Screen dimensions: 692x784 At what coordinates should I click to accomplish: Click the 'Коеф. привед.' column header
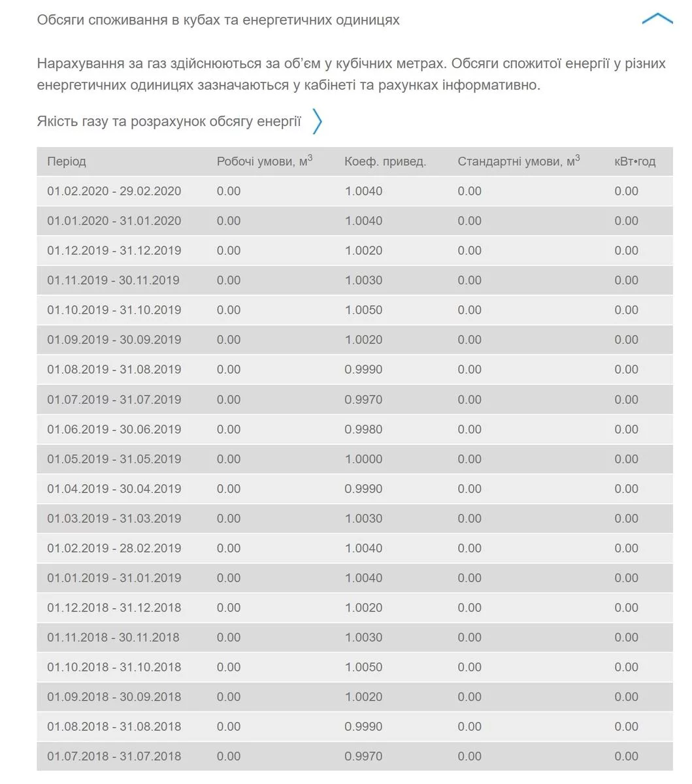[x=385, y=161]
